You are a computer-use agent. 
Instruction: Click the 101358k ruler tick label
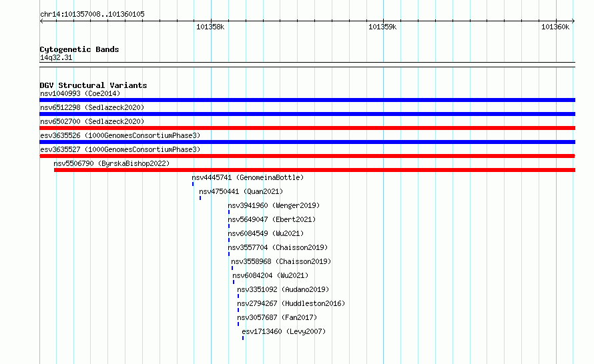(x=210, y=27)
